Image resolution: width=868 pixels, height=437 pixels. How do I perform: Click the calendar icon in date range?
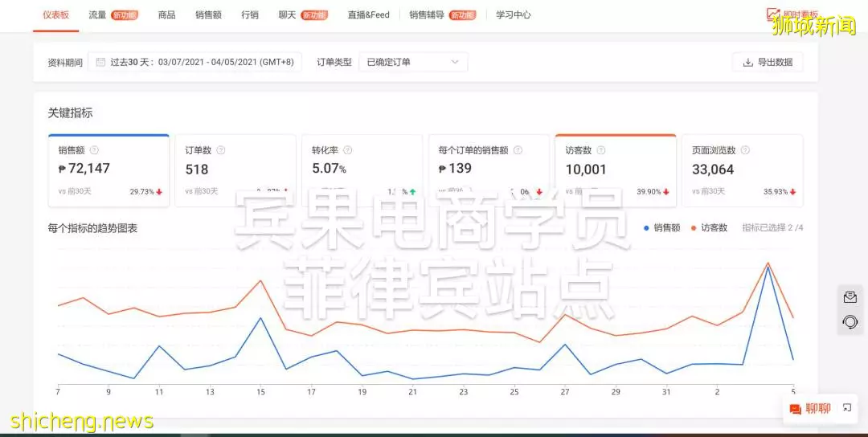tap(100, 62)
